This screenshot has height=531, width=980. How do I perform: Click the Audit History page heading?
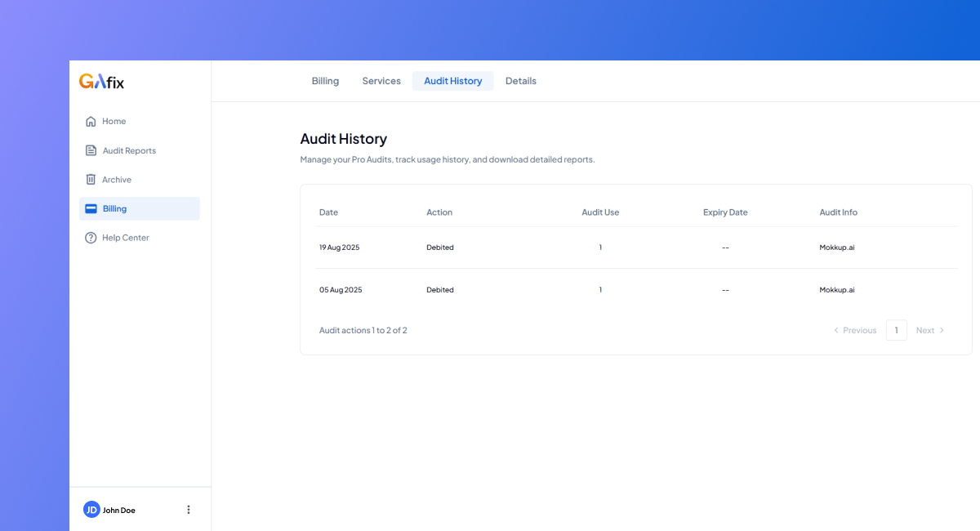[x=344, y=139]
